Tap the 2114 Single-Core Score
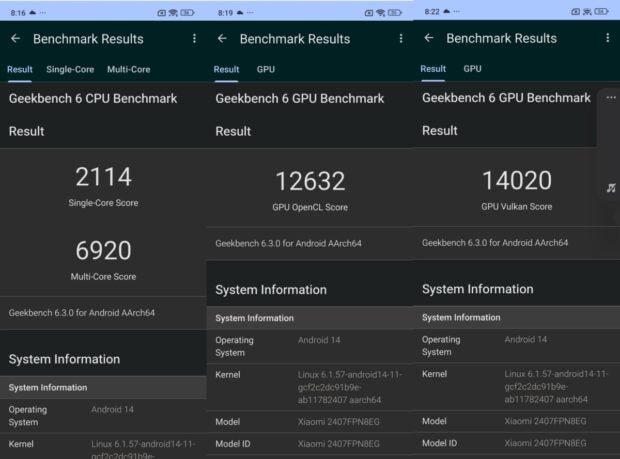Image resolution: width=620 pixels, height=459 pixels. tap(103, 178)
